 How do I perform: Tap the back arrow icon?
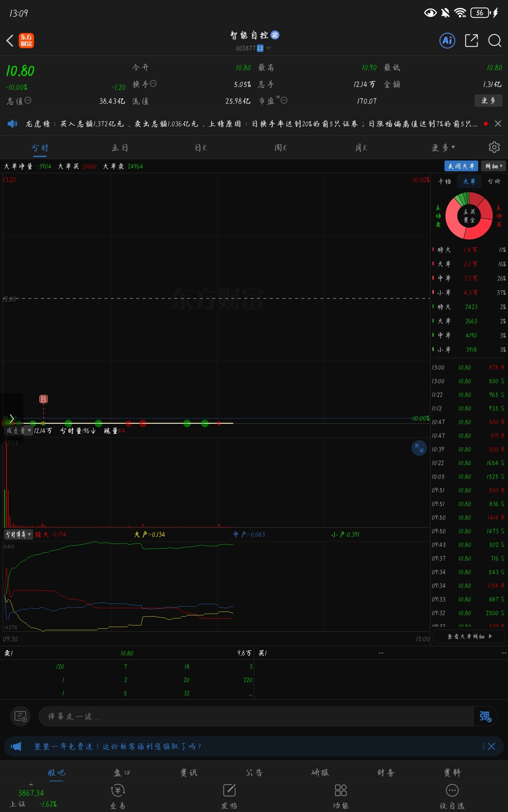click(x=10, y=41)
